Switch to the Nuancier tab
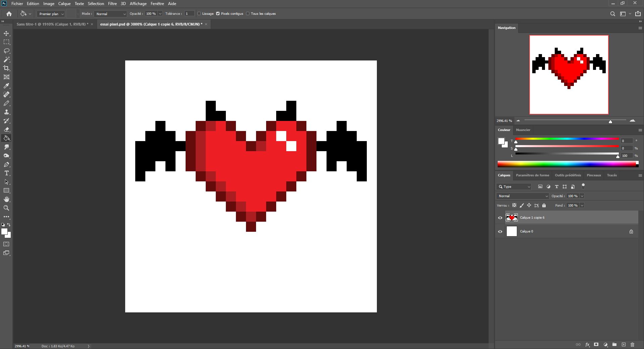 tap(523, 130)
